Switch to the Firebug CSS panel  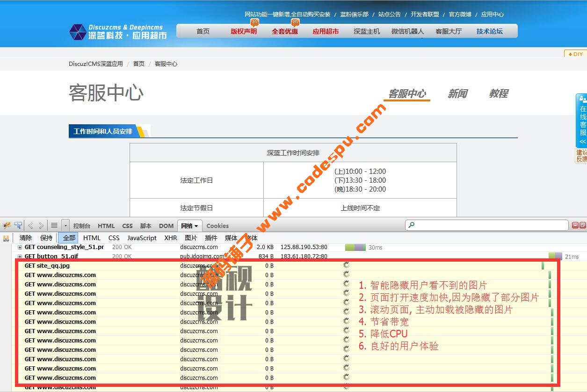[x=127, y=226]
